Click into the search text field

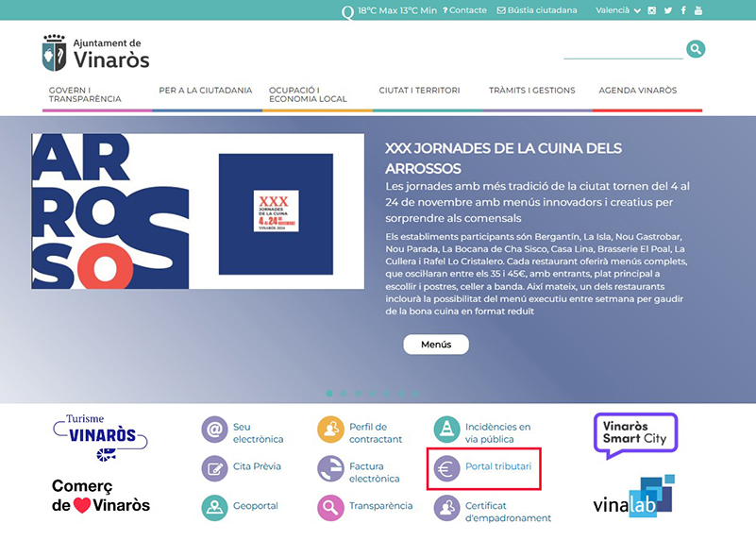pos(623,50)
